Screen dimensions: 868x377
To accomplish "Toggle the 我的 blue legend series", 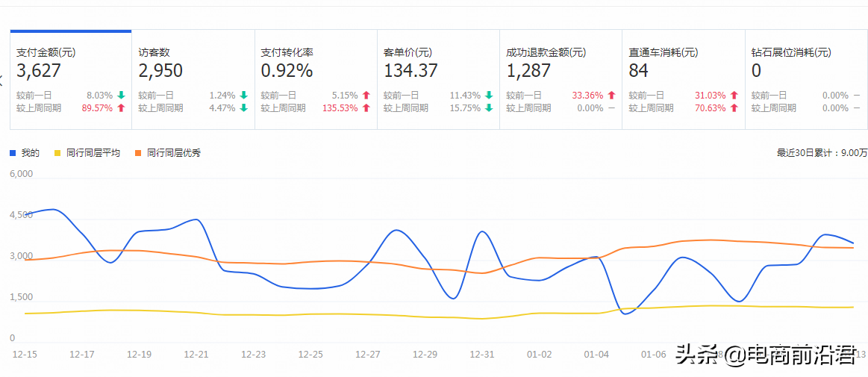I will [25, 153].
